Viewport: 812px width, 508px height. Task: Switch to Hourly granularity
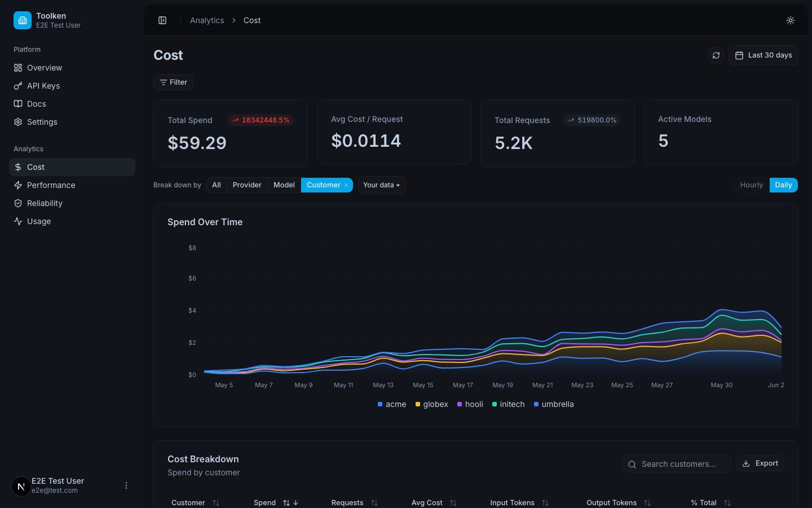pyautogui.click(x=752, y=185)
